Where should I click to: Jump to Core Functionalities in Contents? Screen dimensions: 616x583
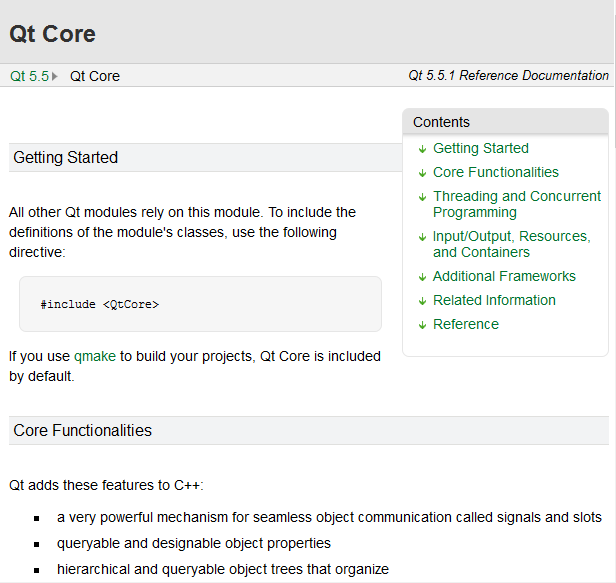coord(496,172)
